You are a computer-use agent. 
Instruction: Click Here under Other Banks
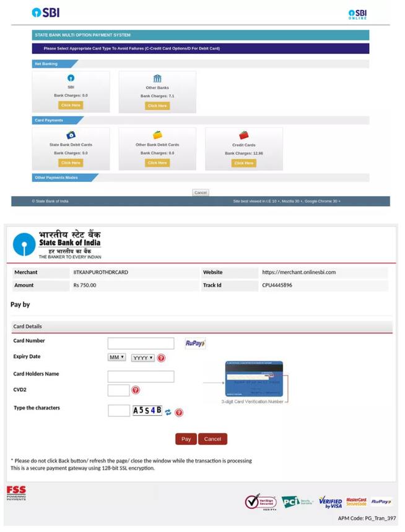[x=157, y=106]
